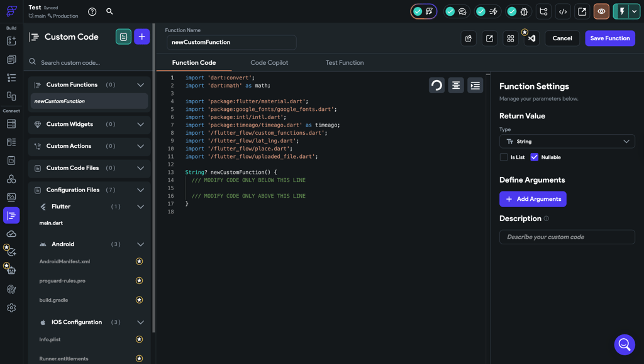Click the run test mode lightning icon
This screenshot has width=644, height=364.
click(x=622, y=11)
